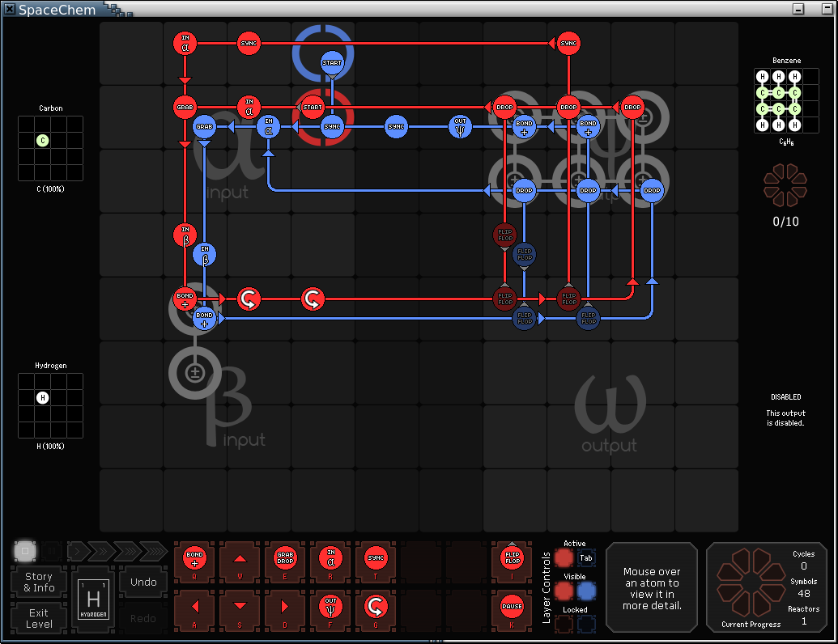Screen dimensions: 838x644
Task: Run simulation at triple speed
Action: (126, 550)
